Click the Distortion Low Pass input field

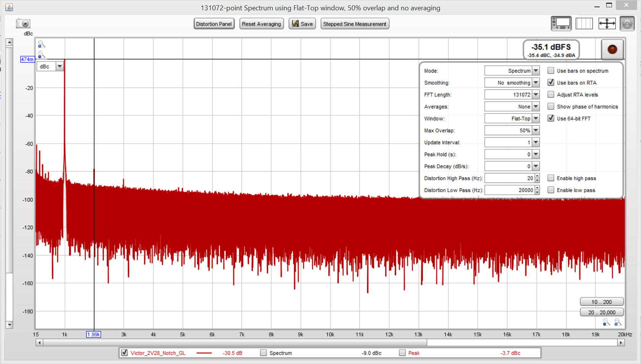(510, 190)
